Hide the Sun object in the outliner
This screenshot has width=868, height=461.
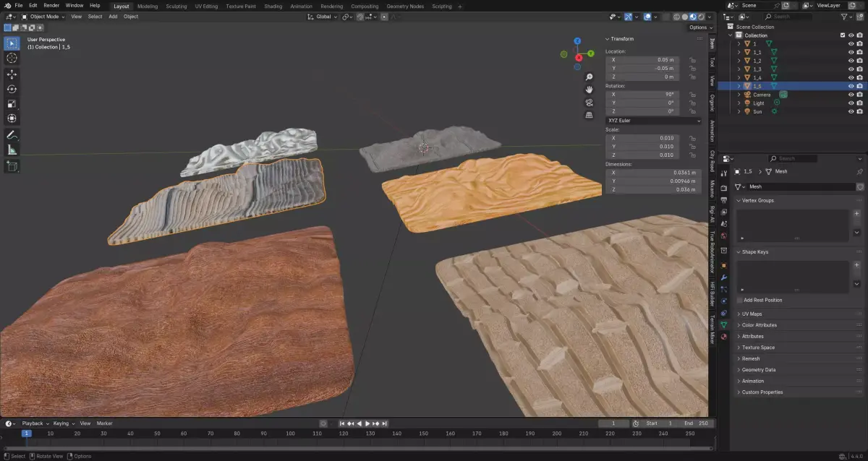click(x=851, y=112)
